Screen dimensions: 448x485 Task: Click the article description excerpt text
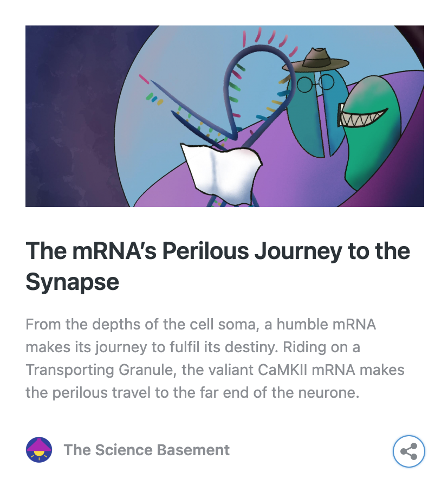click(x=215, y=358)
